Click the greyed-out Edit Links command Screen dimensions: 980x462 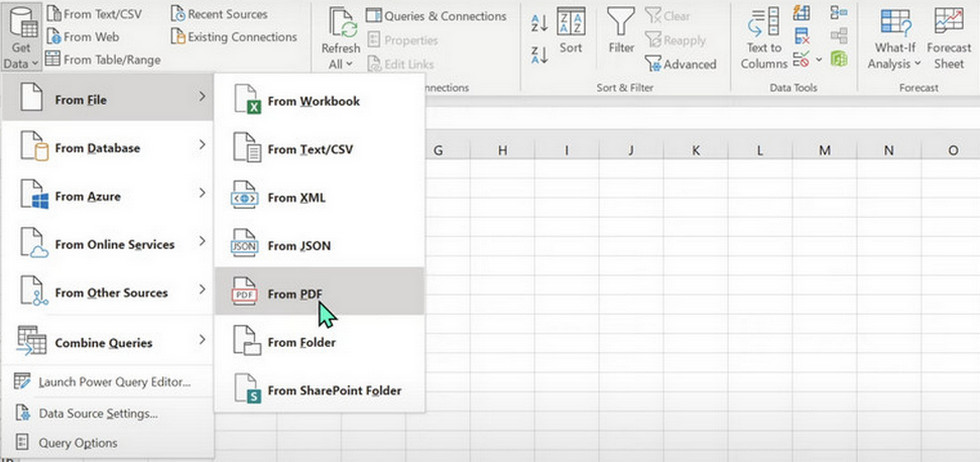pos(401,64)
